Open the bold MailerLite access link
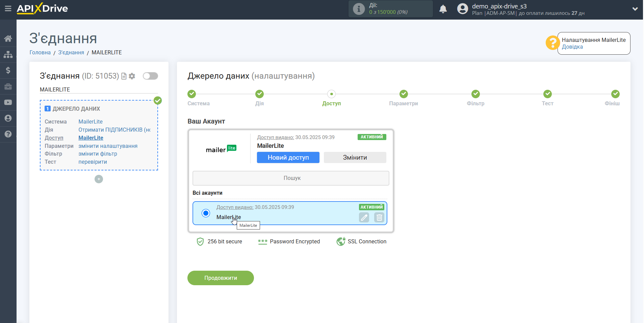This screenshot has width=644, height=323. pos(91,138)
